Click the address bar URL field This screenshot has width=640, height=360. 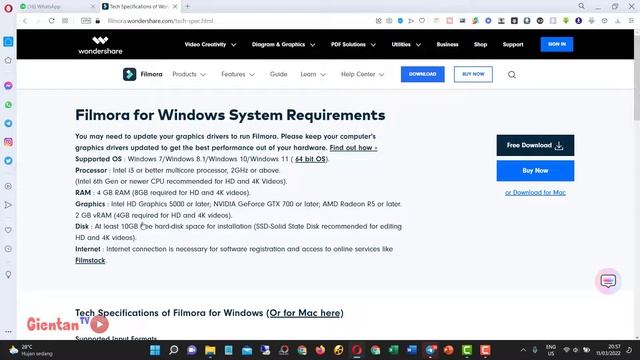(237, 21)
